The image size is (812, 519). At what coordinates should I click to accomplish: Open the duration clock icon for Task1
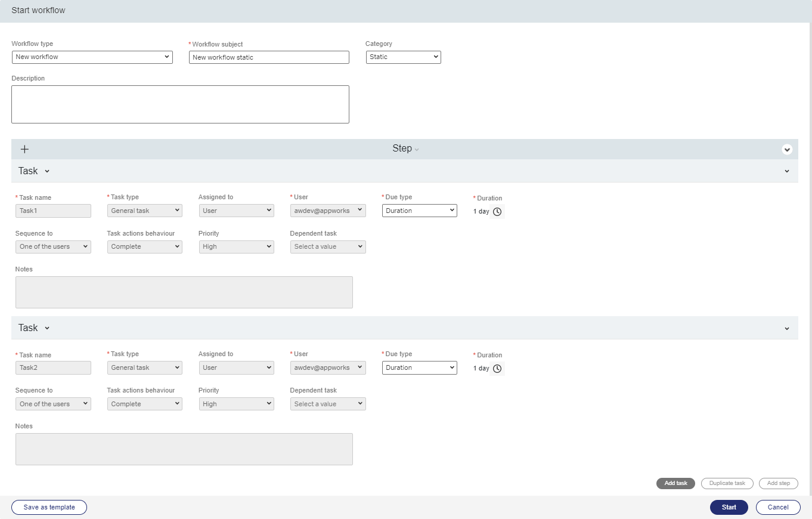[497, 212]
